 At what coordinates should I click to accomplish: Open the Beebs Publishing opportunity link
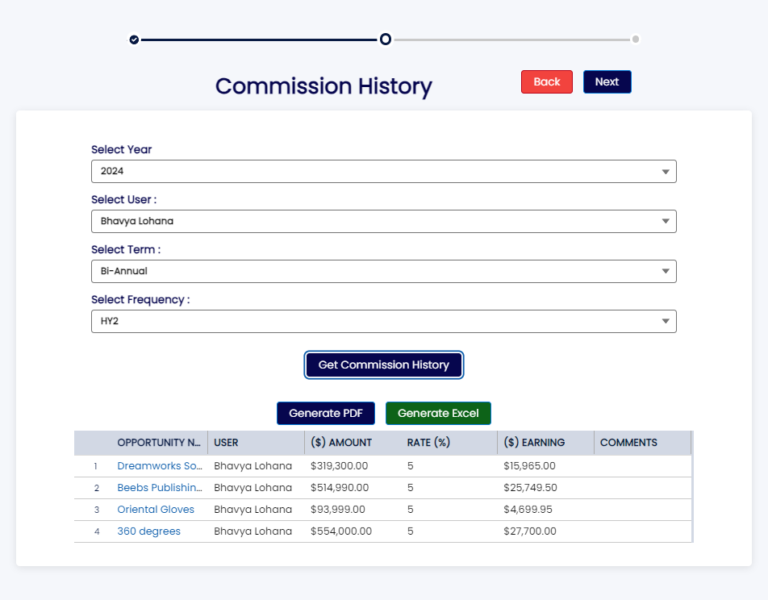(160, 488)
